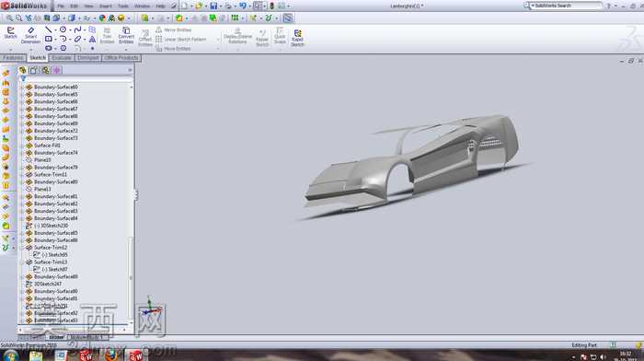The width and height of the screenshot is (644, 361).
Task: Switch to the Evaluate tab
Action: pyautogui.click(x=62, y=58)
